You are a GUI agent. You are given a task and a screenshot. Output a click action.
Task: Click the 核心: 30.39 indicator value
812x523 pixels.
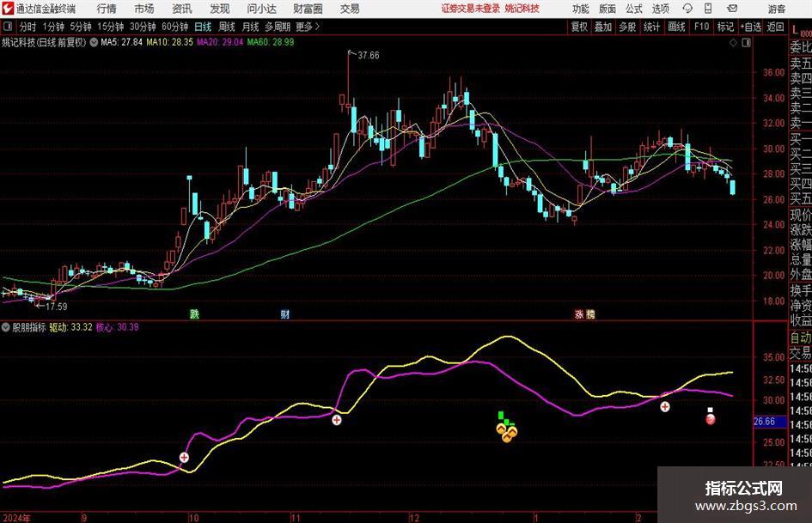pos(117,327)
